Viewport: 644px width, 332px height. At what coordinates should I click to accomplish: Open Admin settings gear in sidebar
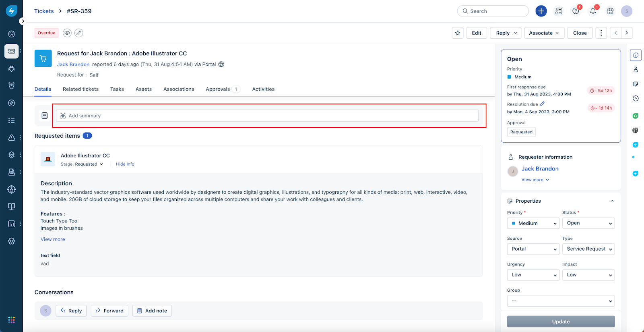point(12,241)
